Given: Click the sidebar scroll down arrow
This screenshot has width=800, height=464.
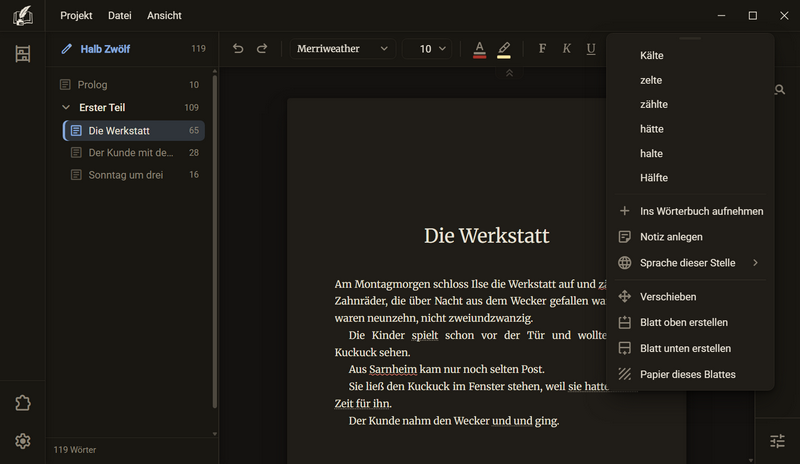Looking at the screenshot, I should coord(215,434).
